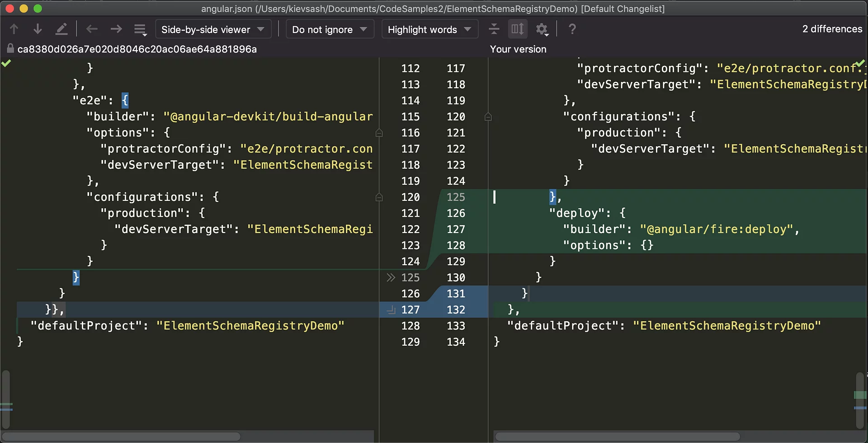Open the Side-by-side viewer dropdown
The width and height of the screenshot is (868, 443).
(x=213, y=29)
